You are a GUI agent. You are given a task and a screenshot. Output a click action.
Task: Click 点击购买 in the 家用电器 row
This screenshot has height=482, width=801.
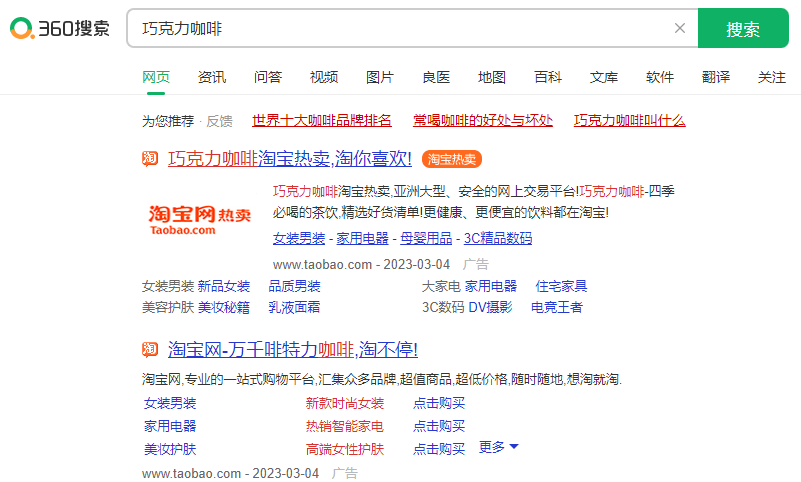pos(439,426)
